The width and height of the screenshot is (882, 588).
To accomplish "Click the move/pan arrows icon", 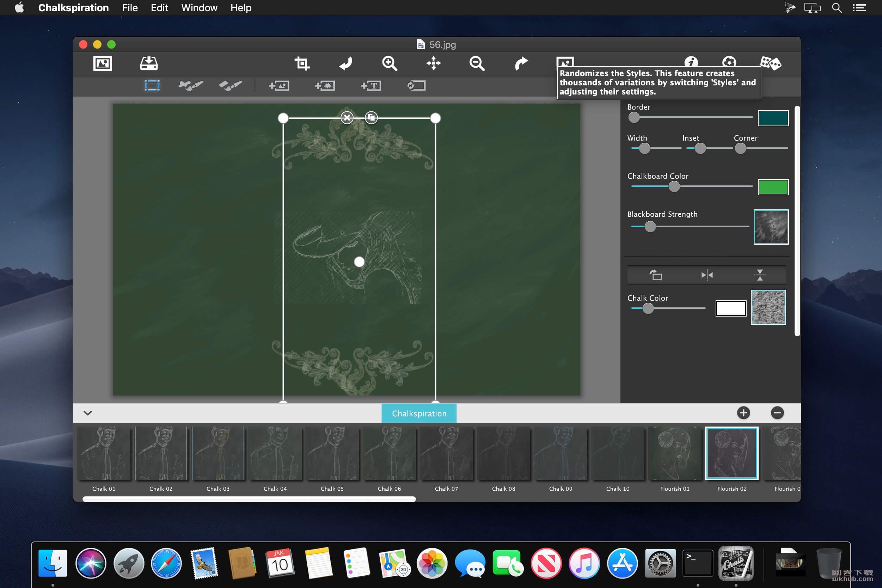I will coord(434,63).
